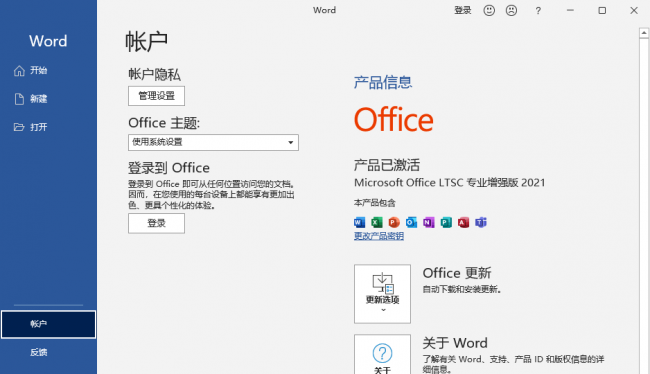Screen dimensions: 650x374
Task: Click the 关于 Word button
Action: pos(383,355)
